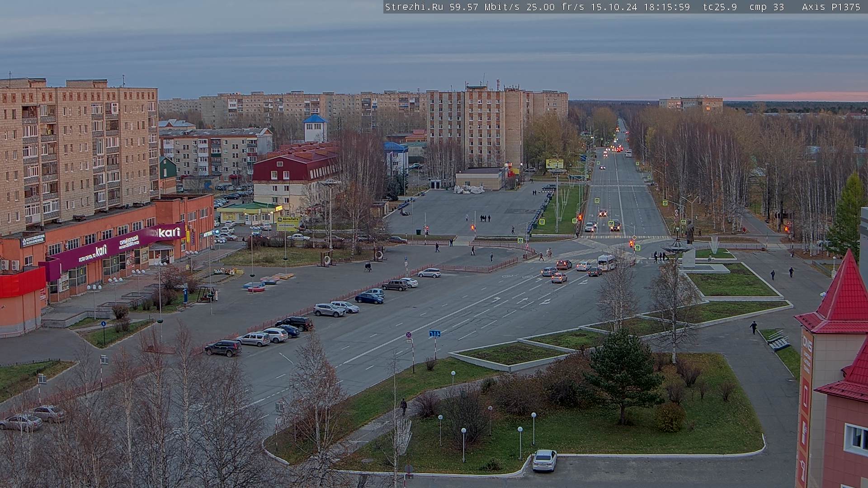Click the 18:15:59 timestamp

pos(667,7)
